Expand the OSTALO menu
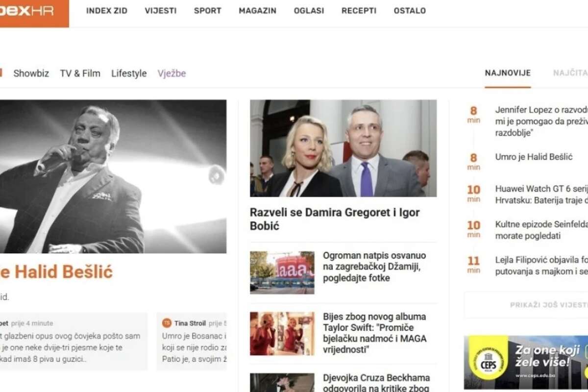 (410, 11)
